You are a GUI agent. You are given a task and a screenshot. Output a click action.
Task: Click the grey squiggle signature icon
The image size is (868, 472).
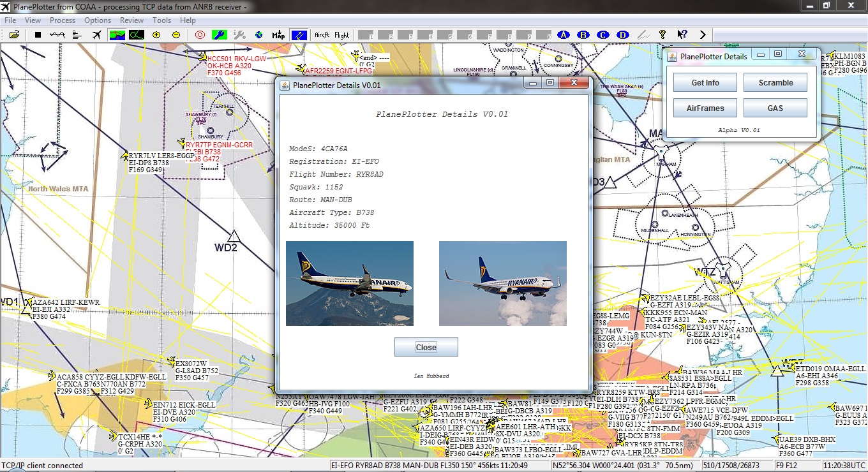(643, 35)
